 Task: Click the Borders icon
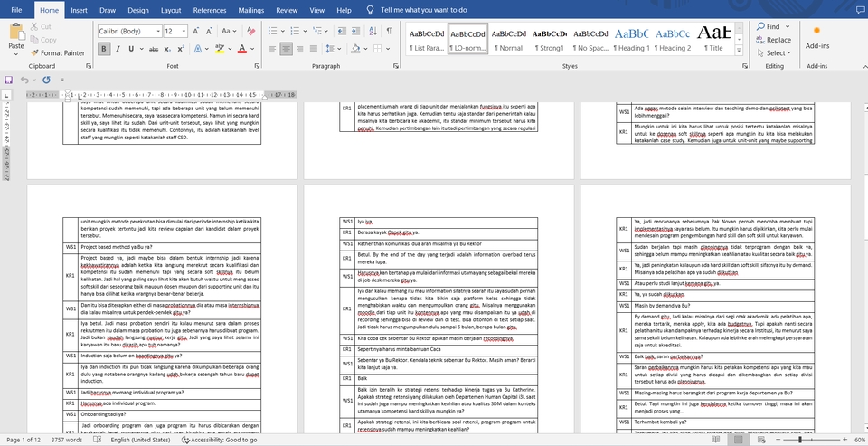click(x=378, y=50)
